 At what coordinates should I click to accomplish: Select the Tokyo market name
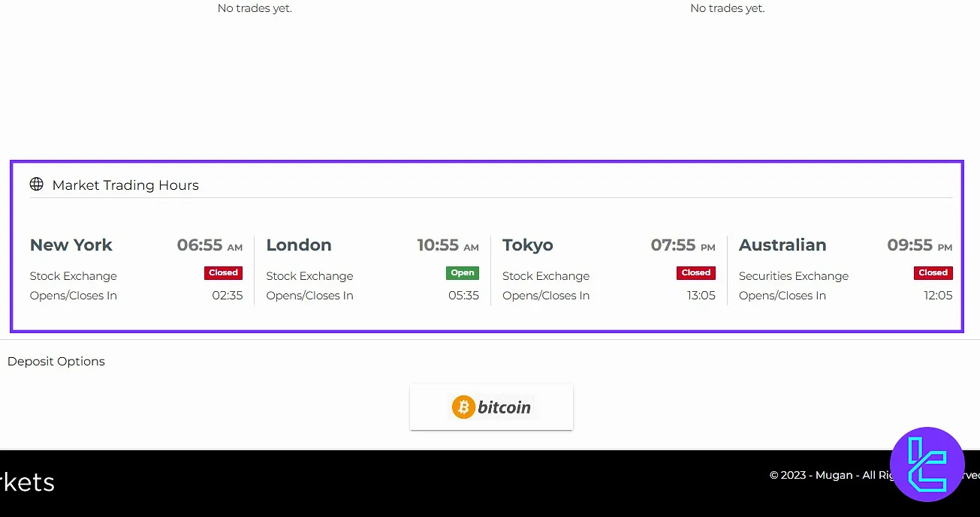pyautogui.click(x=528, y=245)
